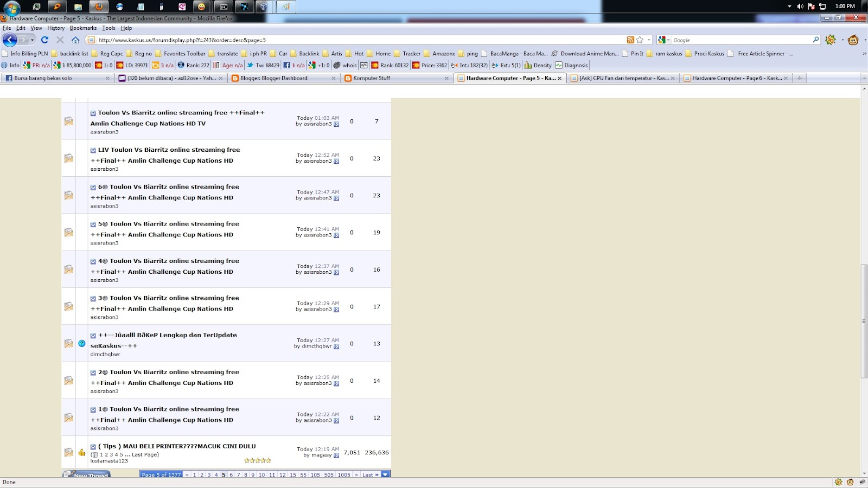Reload the current Kaskus page

[x=44, y=40]
